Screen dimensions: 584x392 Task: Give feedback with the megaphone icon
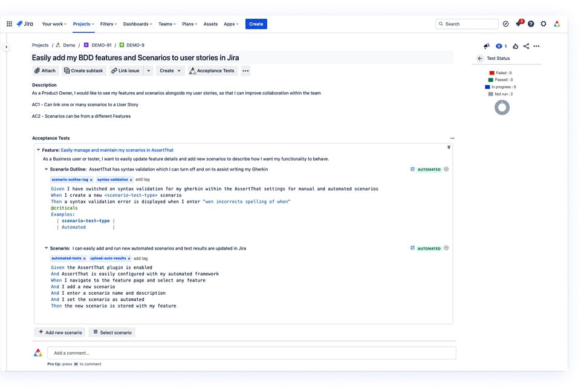click(x=487, y=46)
